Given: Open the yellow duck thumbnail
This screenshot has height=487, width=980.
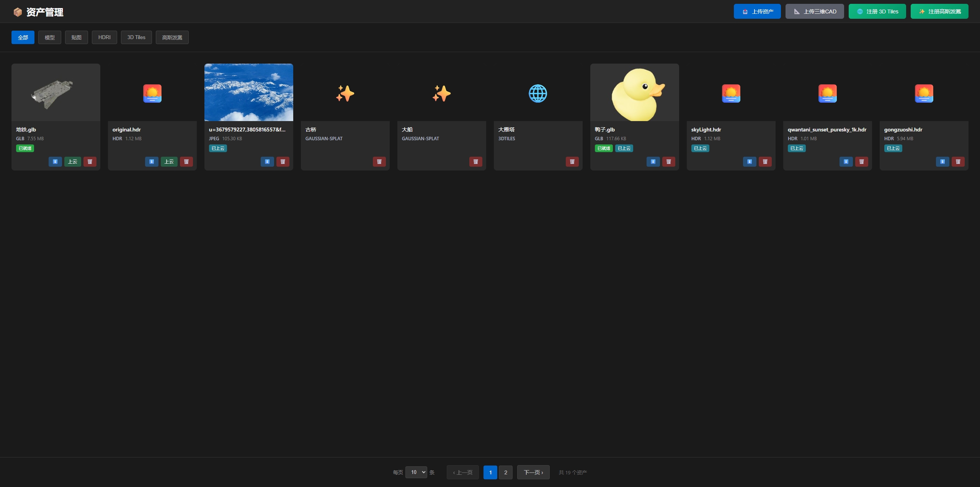Looking at the screenshot, I should [635, 92].
